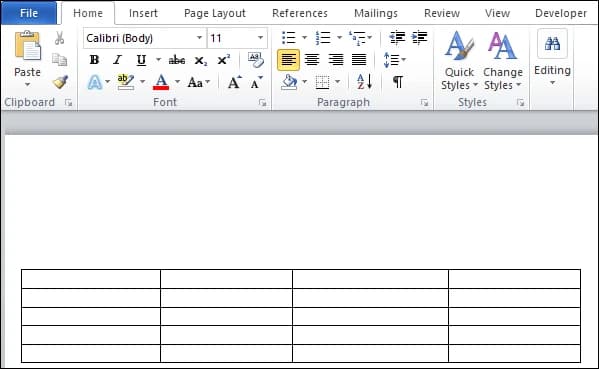Image resolution: width=599 pixels, height=369 pixels.
Task: Switch to the Insert tab
Action: 143,13
